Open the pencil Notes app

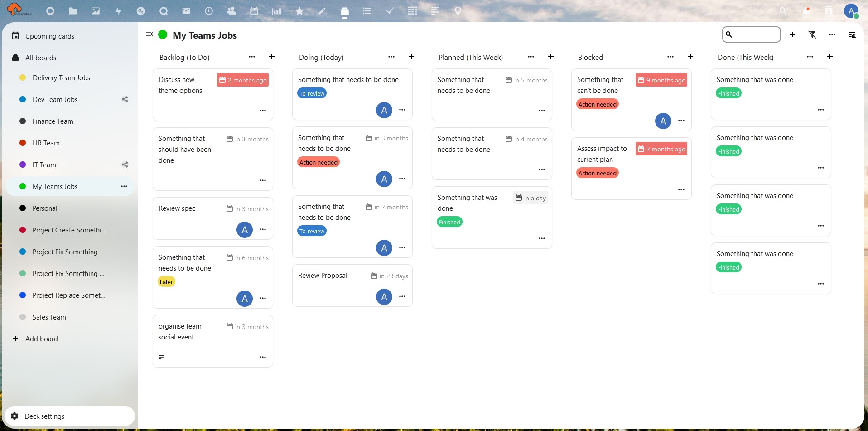322,11
